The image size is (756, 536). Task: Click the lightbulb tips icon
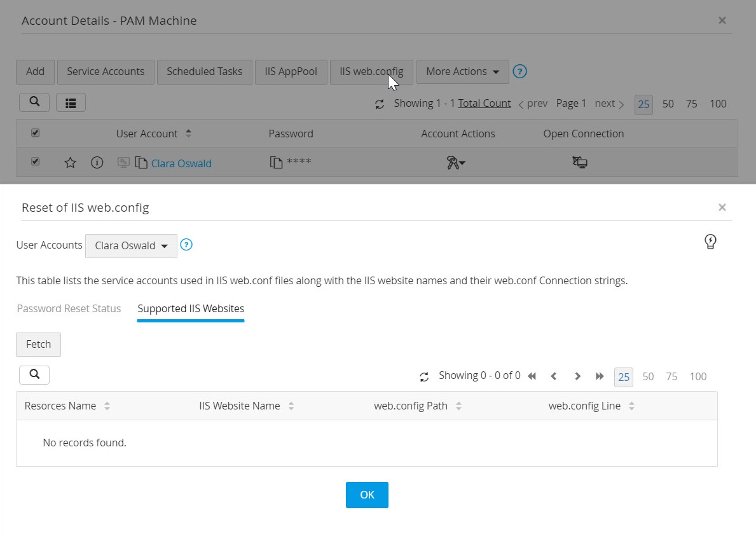click(x=710, y=241)
